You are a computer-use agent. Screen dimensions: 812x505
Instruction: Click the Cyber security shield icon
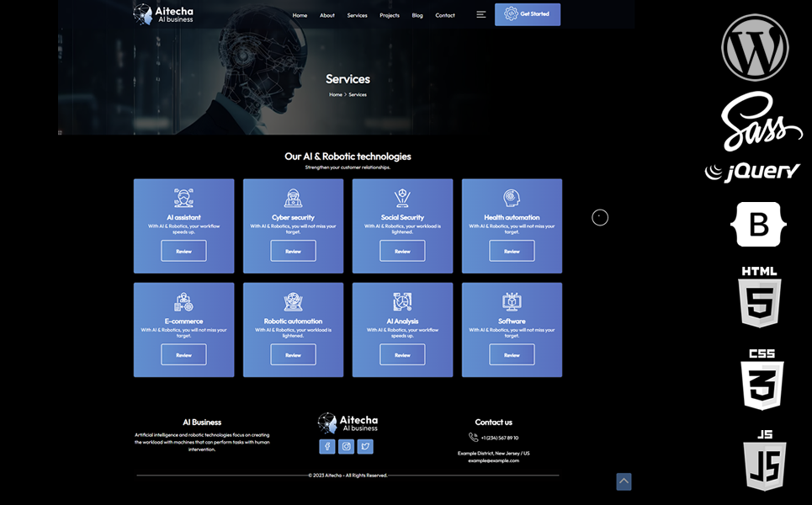(x=293, y=199)
